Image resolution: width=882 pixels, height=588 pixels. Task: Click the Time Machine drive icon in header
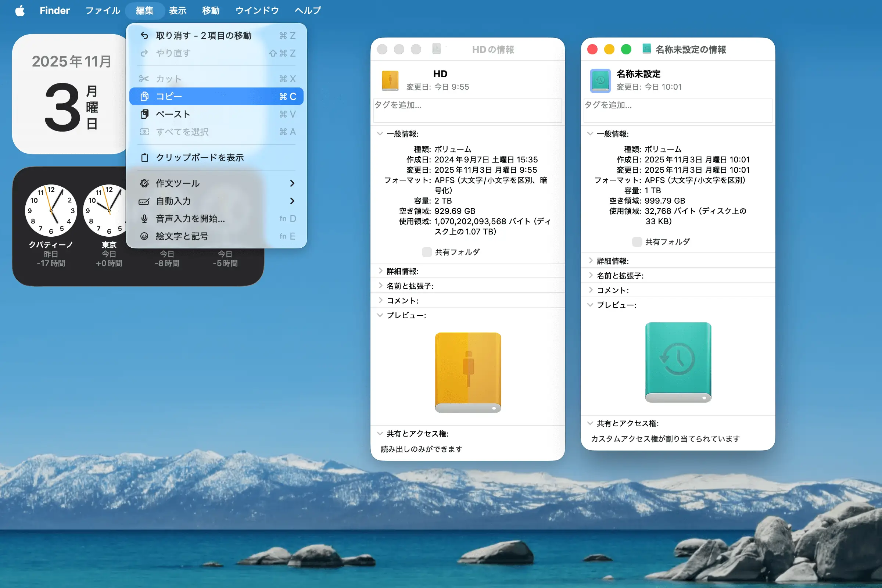tap(600, 80)
